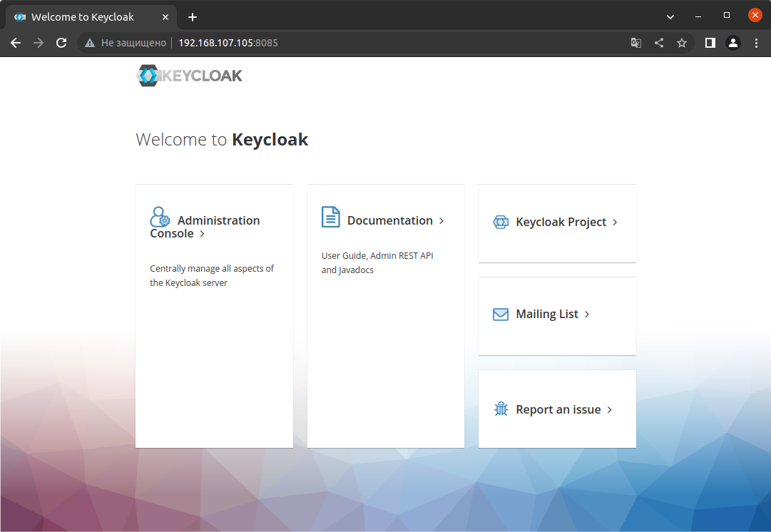Click the 'Не защищено' security label
The image size is (771, 532).
point(134,43)
